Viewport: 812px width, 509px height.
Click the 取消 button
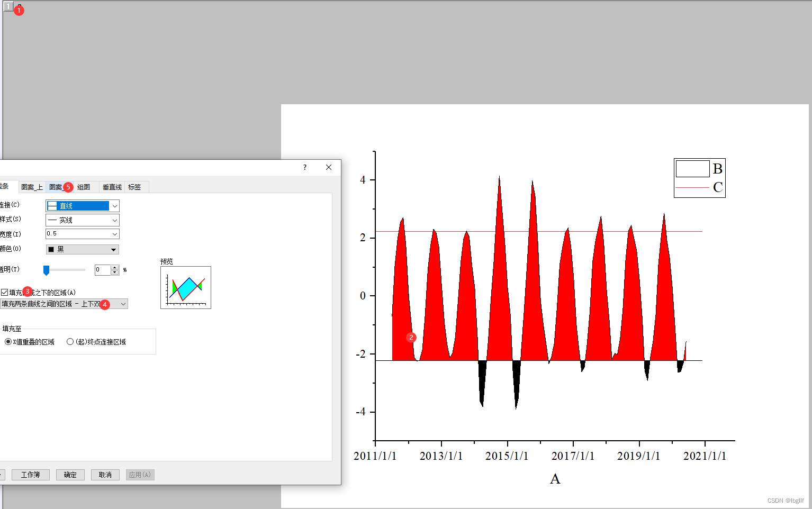[x=105, y=475]
